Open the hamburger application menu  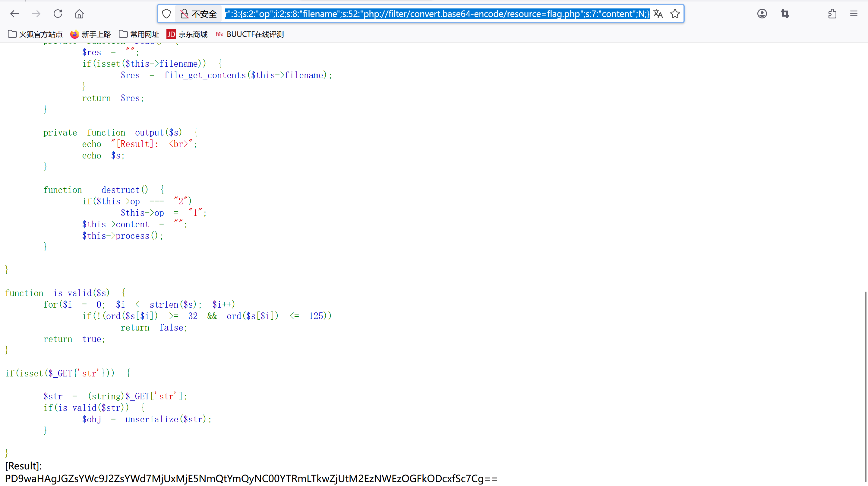pos(854,14)
